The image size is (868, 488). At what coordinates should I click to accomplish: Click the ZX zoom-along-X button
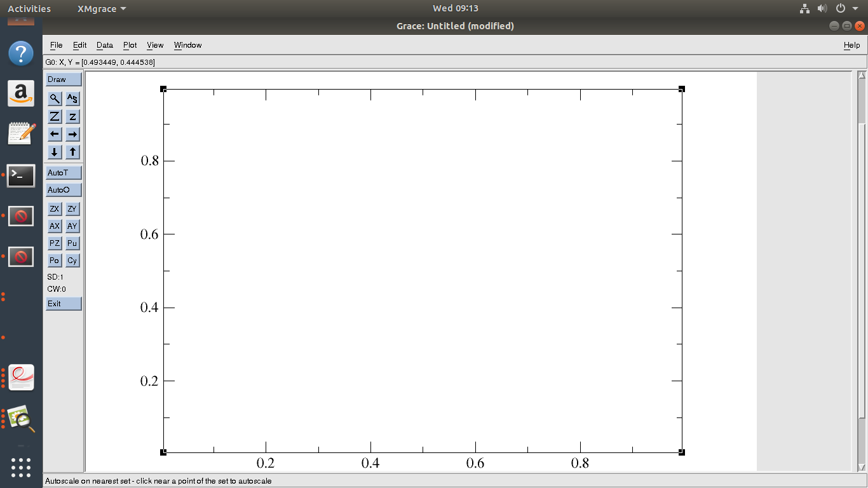(x=55, y=209)
